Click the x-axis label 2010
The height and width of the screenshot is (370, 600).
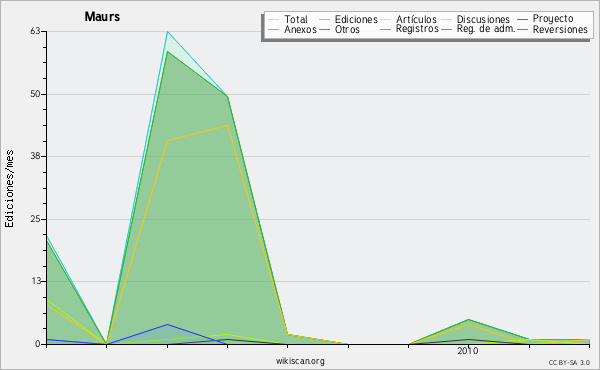pos(468,351)
